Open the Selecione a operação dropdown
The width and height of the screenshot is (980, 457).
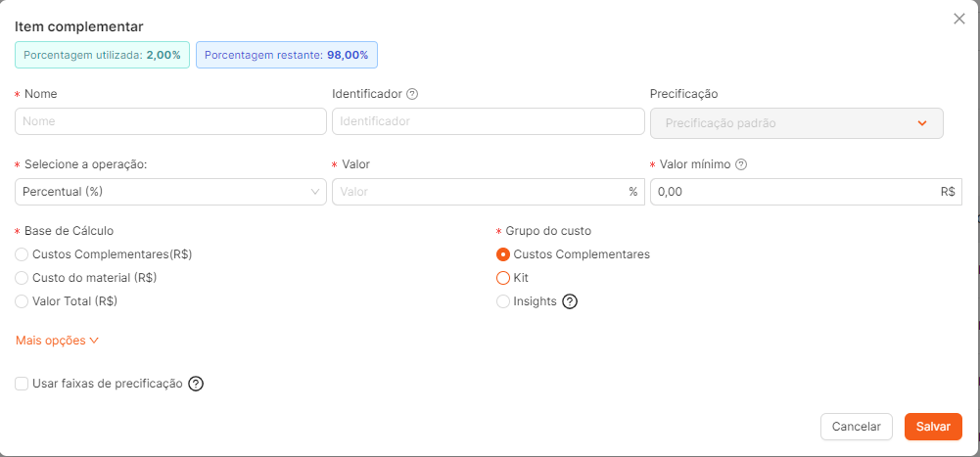(170, 192)
